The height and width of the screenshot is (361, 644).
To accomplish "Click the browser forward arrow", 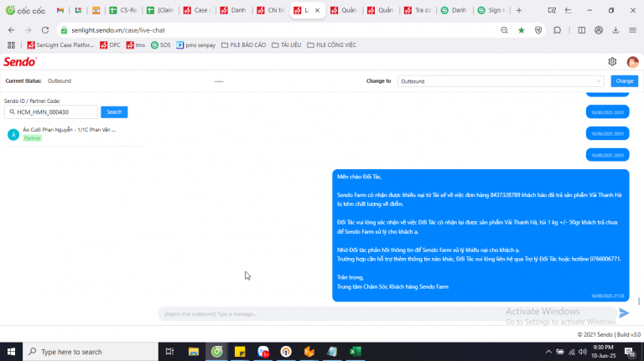I will [28, 30].
